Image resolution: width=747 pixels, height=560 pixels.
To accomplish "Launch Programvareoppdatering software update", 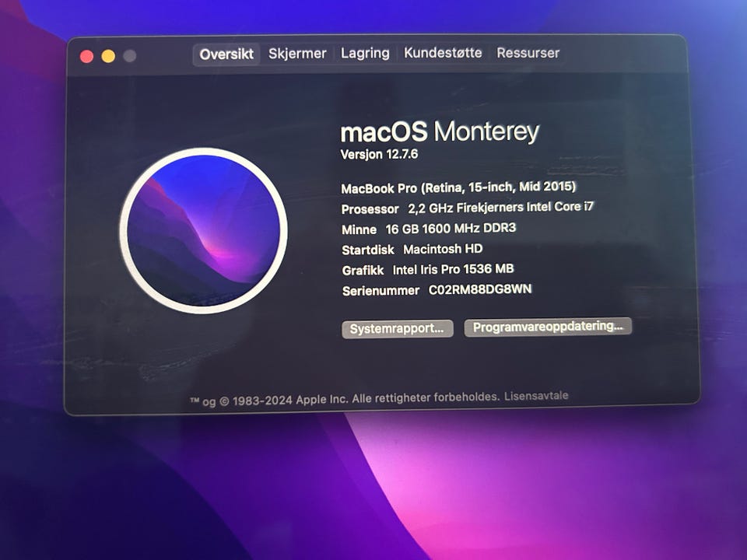I will pos(548,327).
